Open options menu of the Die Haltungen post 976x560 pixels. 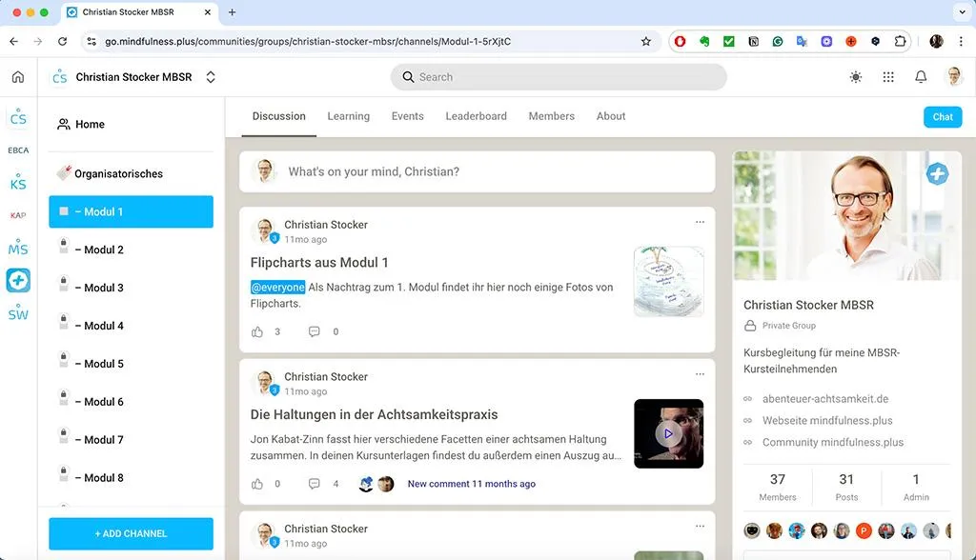700,374
